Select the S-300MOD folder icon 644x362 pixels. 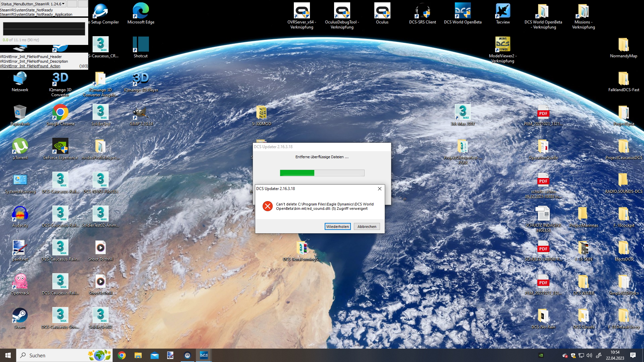pyautogui.click(x=261, y=115)
